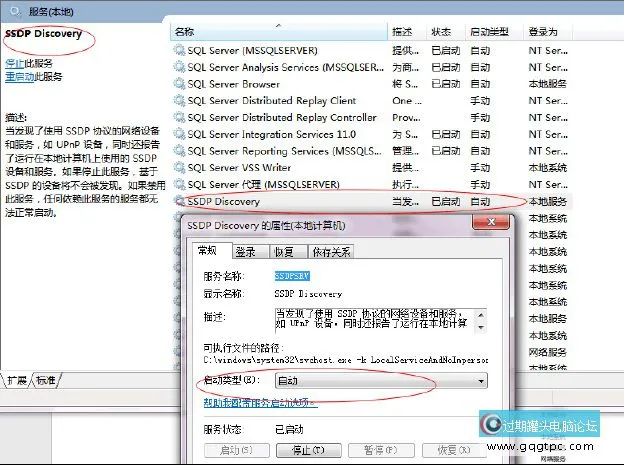This screenshot has height=465, width=624.
Task: Click the SQL Server (MSSQLSERVER) gear icon
Action: 179,50
